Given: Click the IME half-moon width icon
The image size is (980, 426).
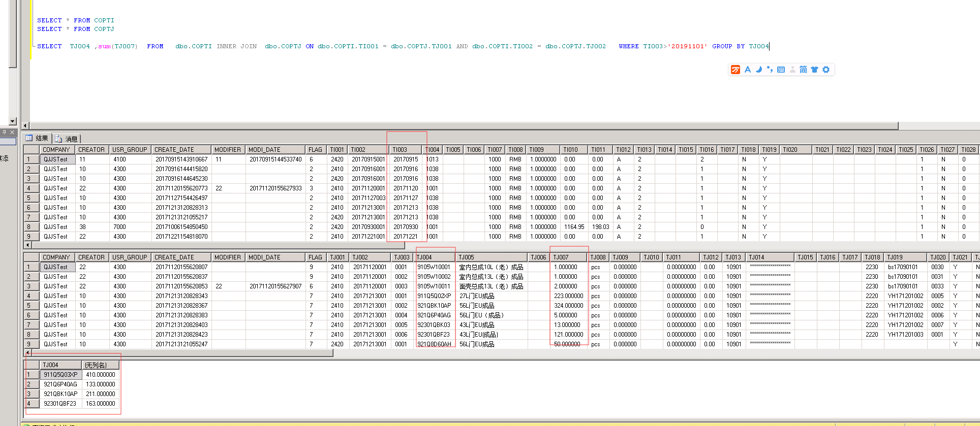Looking at the screenshot, I should (x=759, y=70).
